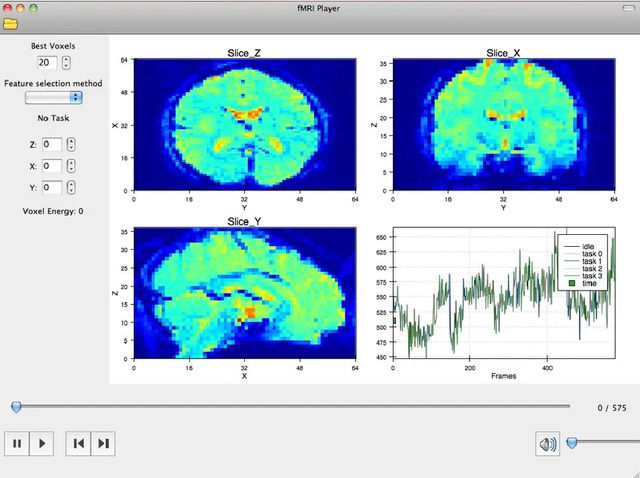Skip to the last frame

pyautogui.click(x=103, y=443)
